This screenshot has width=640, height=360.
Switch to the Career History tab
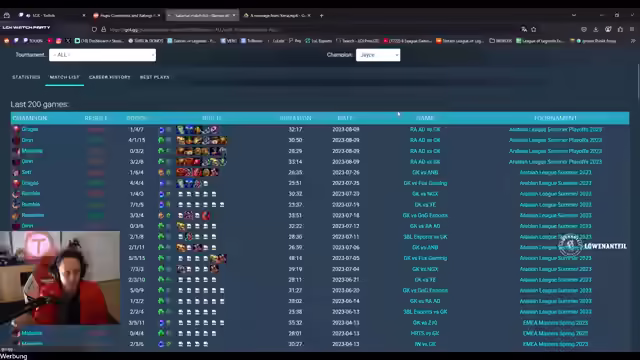tap(109, 77)
